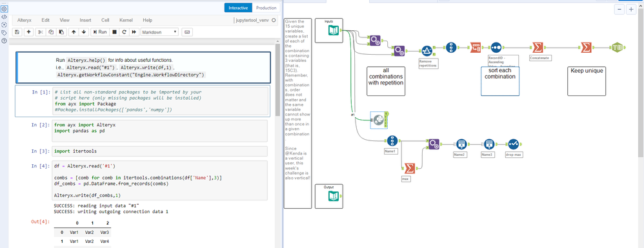Select the drop max tool
The width and height of the screenshot is (644, 248).
[514, 144]
